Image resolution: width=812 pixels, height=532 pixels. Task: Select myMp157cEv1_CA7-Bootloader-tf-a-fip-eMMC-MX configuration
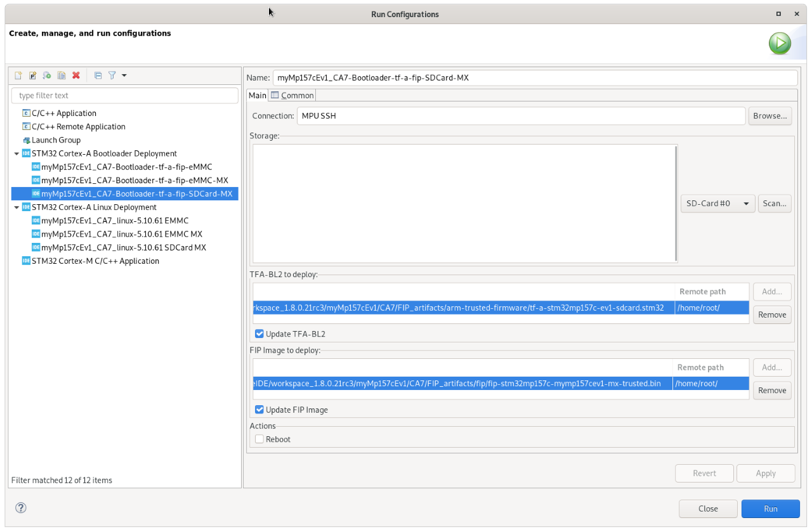(134, 181)
